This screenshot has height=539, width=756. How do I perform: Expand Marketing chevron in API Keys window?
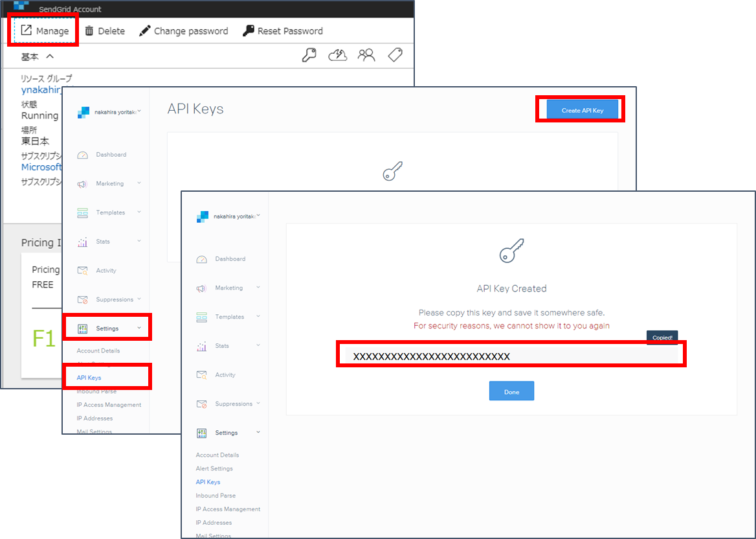(x=139, y=183)
